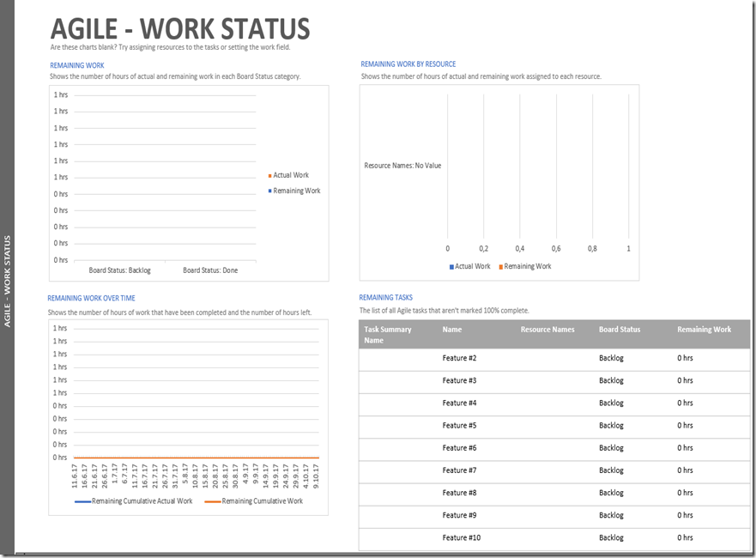Click the 'Resource Names: No Value' axis label
The height and width of the screenshot is (558, 756).
click(x=402, y=166)
